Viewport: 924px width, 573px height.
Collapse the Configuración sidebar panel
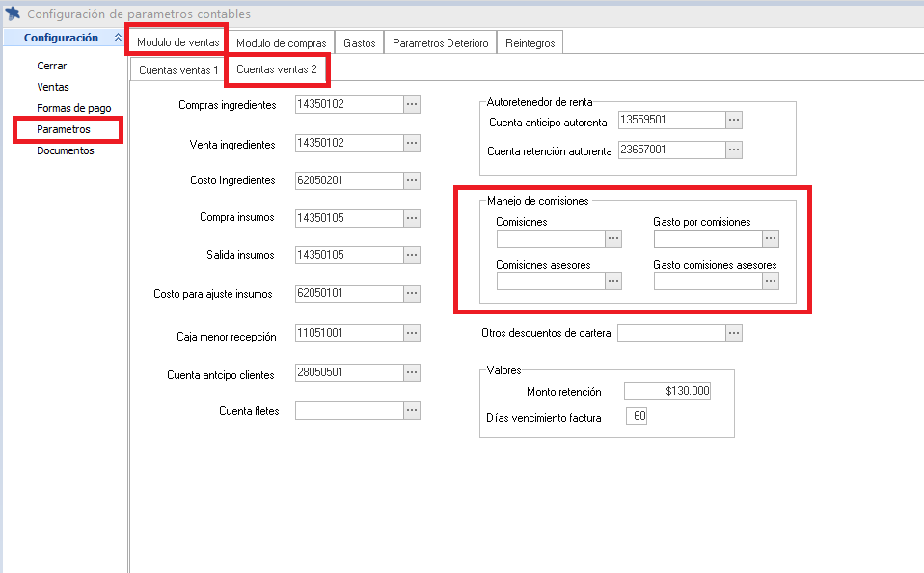click(x=118, y=38)
